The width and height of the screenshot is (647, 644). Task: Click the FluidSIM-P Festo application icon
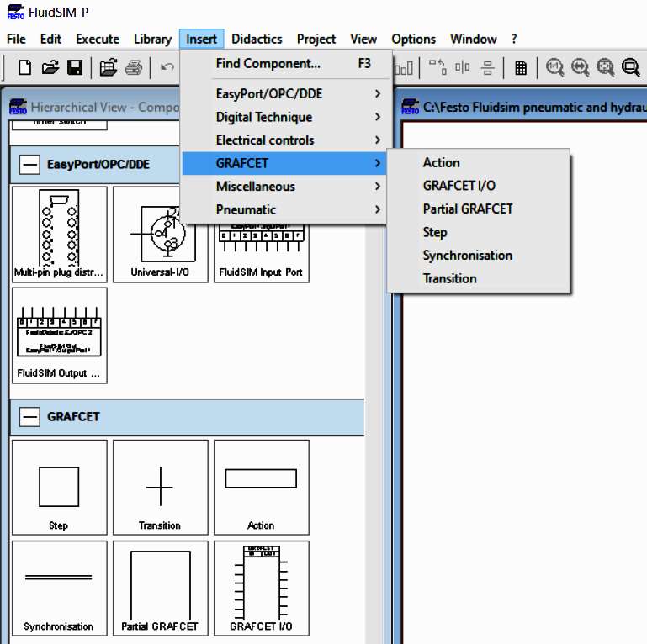[x=16, y=12]
